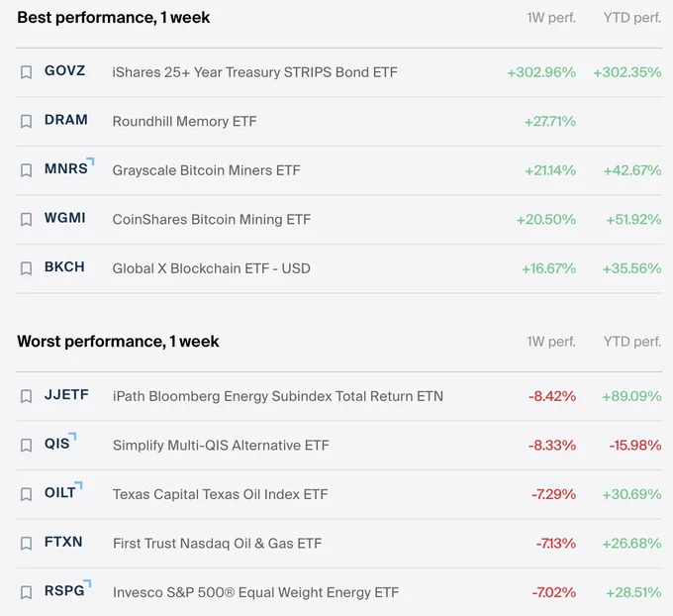
Task: Open the RSPG ticker link
Action: [64, 590]
